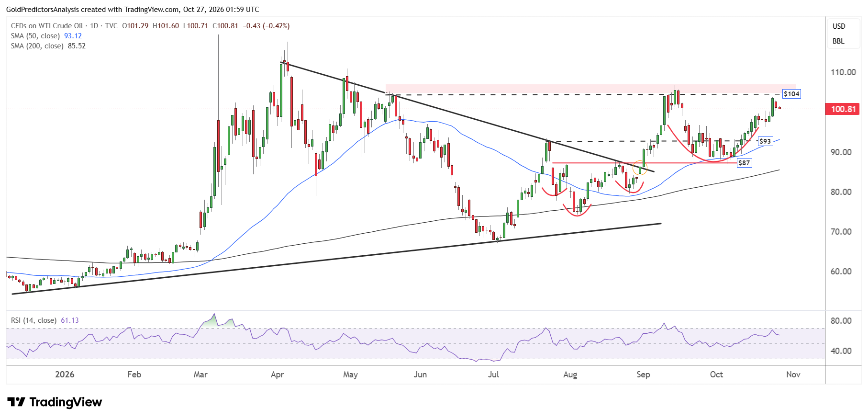Click the high price H101.60

point(166,26)
